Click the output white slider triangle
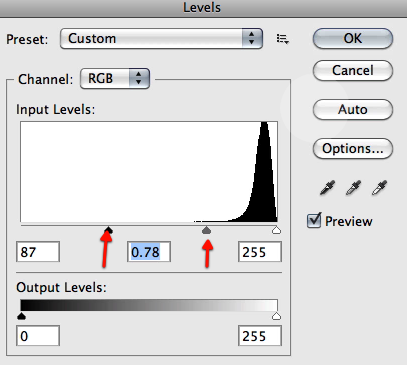The height and width of the screenshot is (365, 407). (x=276, y=316)
